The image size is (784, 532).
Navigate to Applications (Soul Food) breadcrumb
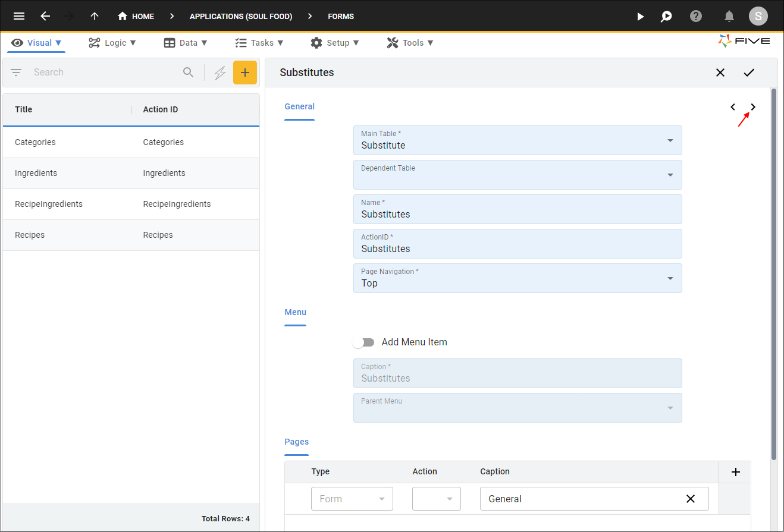coord(241,17)
